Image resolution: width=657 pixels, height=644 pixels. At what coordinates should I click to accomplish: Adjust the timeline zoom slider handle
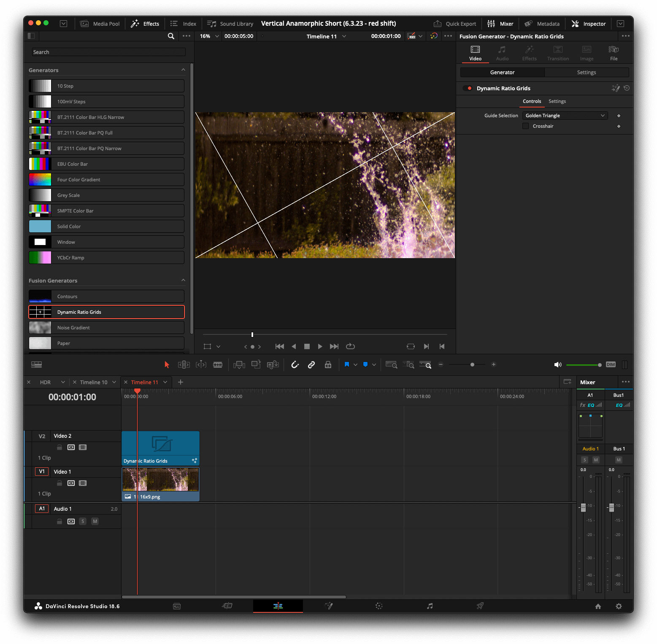click(x=472, y=364)
